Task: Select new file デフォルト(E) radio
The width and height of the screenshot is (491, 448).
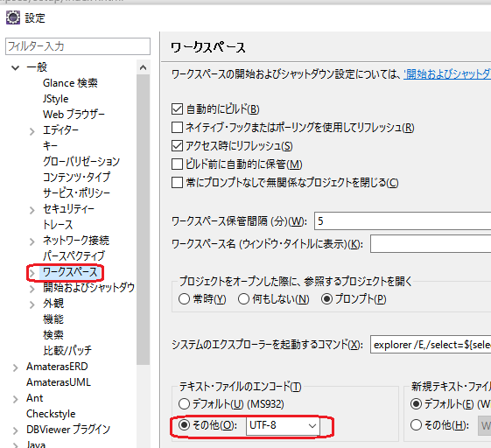Action: [416, 404]
